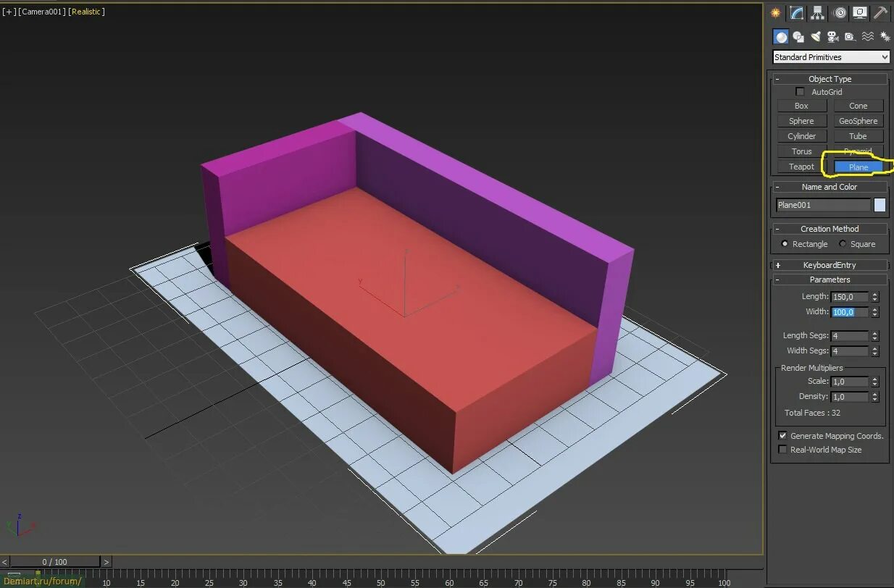Switch viewport shading via Realistic label

point(87,11)
